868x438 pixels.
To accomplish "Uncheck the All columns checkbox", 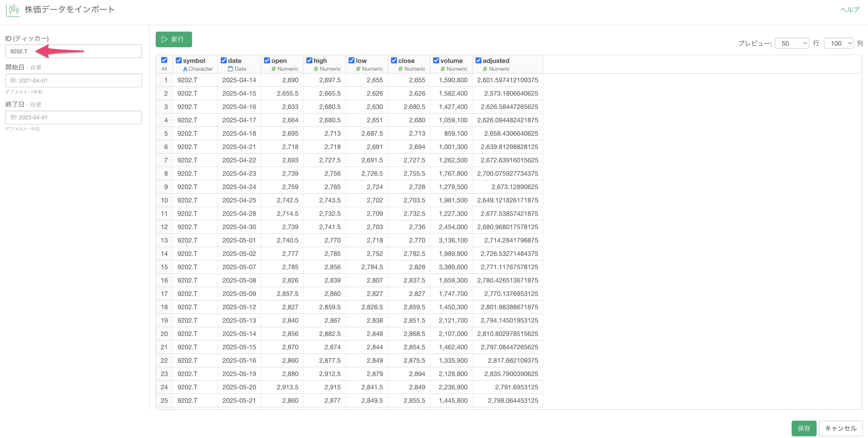I will (164, 60).
